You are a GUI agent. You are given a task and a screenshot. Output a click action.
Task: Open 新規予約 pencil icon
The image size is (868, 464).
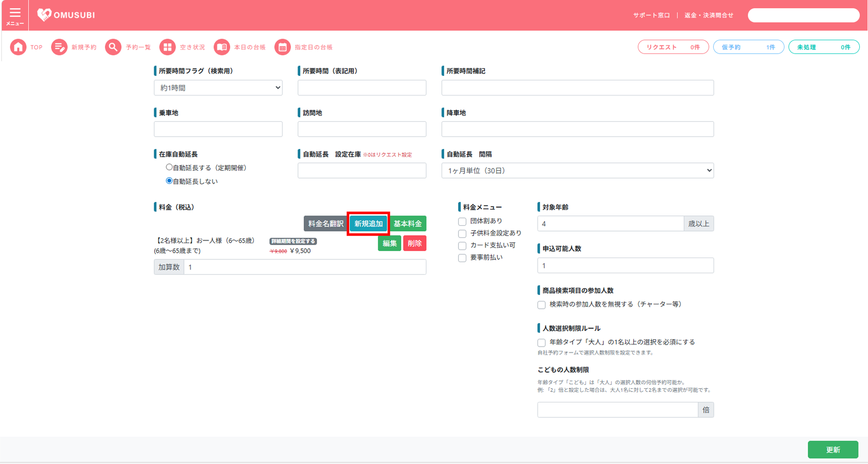click(59, 47)
